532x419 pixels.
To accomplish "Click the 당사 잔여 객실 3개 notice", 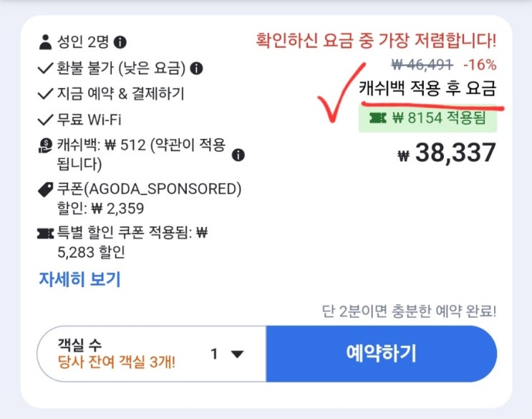I will 117,361.
